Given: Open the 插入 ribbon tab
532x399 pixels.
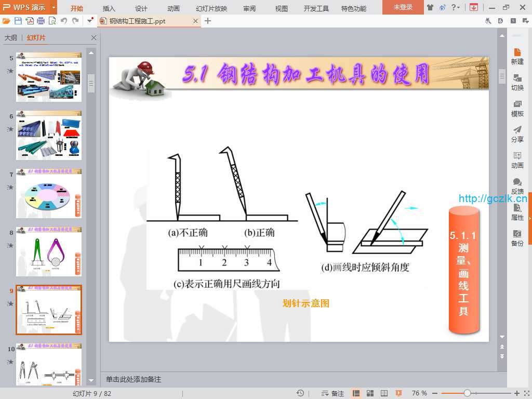Looking at the screenshot, I should click(109, 8).
